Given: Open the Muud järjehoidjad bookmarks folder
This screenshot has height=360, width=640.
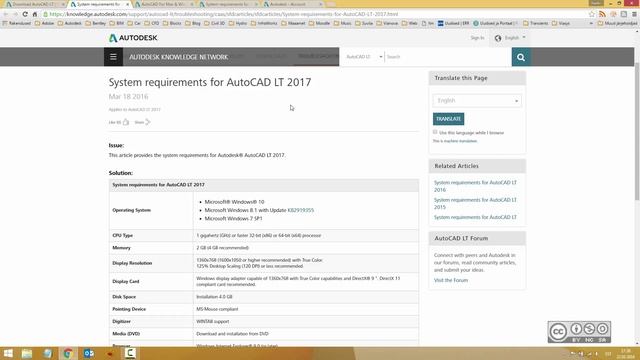Looking at the screenshot, I should pyautogui.click(x=618, y=23).
